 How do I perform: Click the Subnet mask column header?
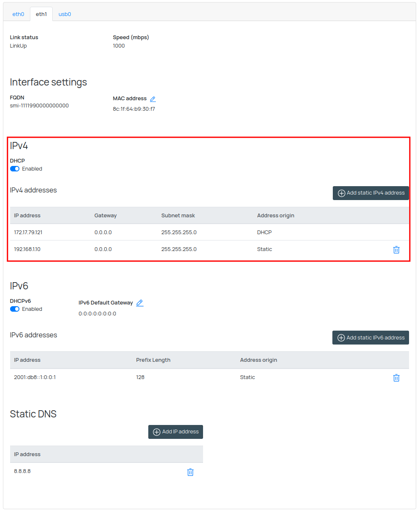pos(178,216)
